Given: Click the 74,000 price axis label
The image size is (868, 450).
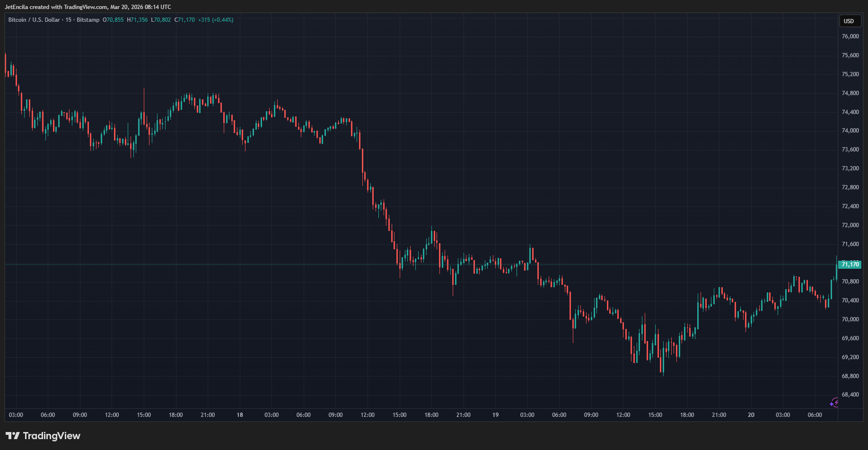Looking at the screenshot, I should [x=850, y=131].
